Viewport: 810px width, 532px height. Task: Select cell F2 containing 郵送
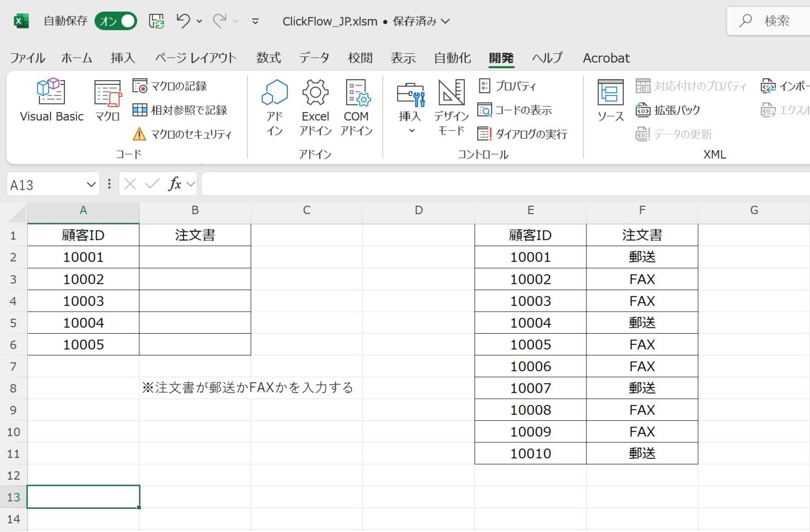click(642, 257)
